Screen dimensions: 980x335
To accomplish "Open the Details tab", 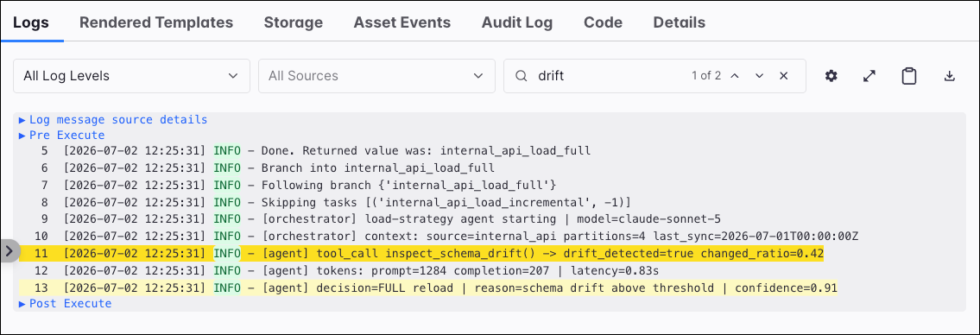I will coord(680,22).
